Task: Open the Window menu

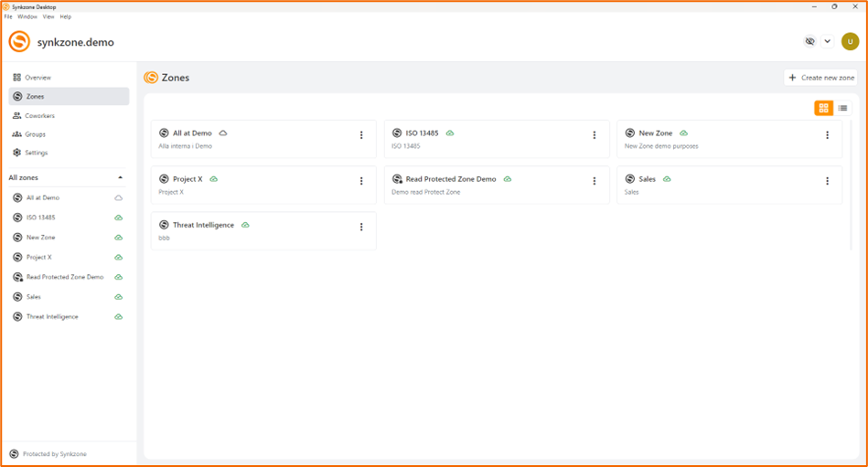Action: tap(27, 16)
